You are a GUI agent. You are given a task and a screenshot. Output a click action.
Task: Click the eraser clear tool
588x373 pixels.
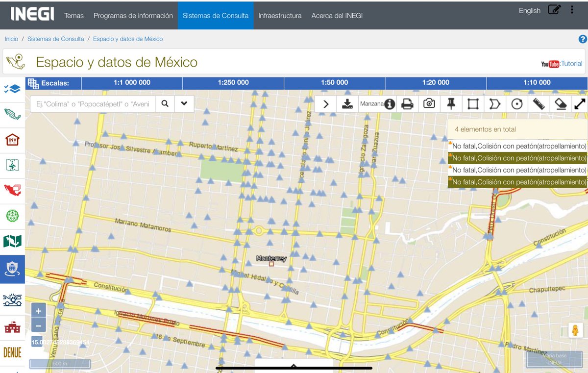[561, 104]
